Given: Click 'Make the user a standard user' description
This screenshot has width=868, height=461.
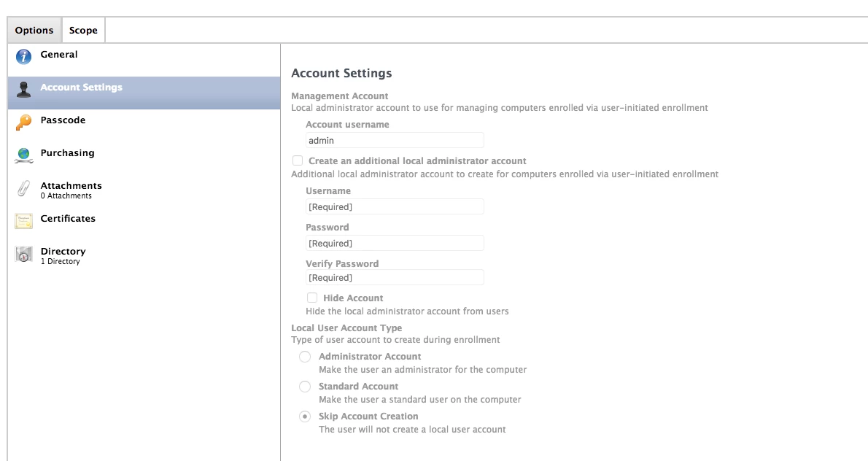Looking at the screenshot, I should (x=420, y=400).
